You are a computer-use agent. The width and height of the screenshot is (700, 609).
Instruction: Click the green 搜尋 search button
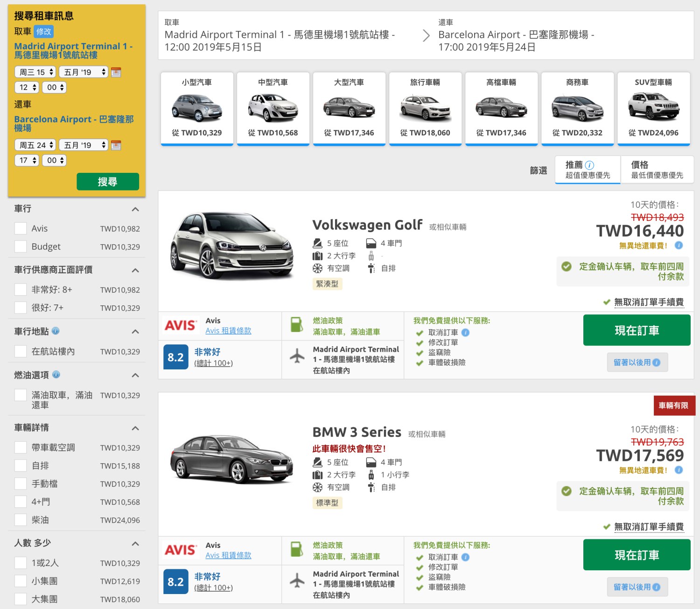pos(108,182)
